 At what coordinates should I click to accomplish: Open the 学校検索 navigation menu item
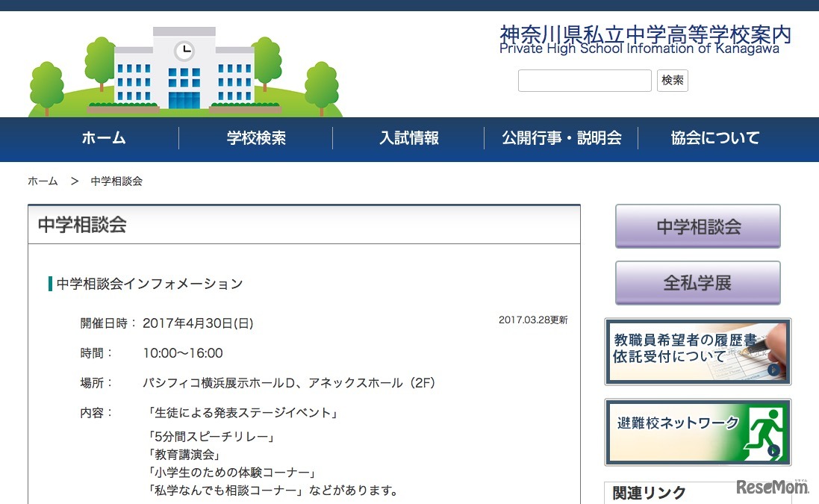point(256,139)
